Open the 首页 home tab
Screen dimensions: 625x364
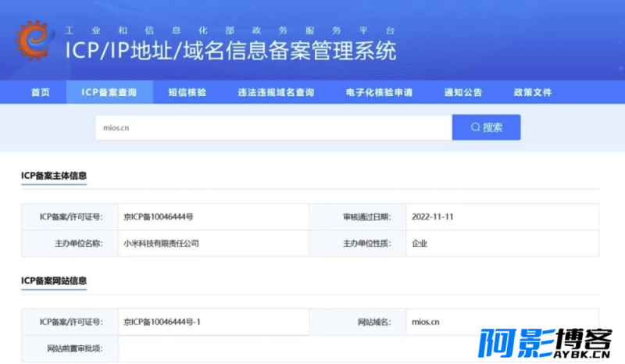(x=41, y=92)
